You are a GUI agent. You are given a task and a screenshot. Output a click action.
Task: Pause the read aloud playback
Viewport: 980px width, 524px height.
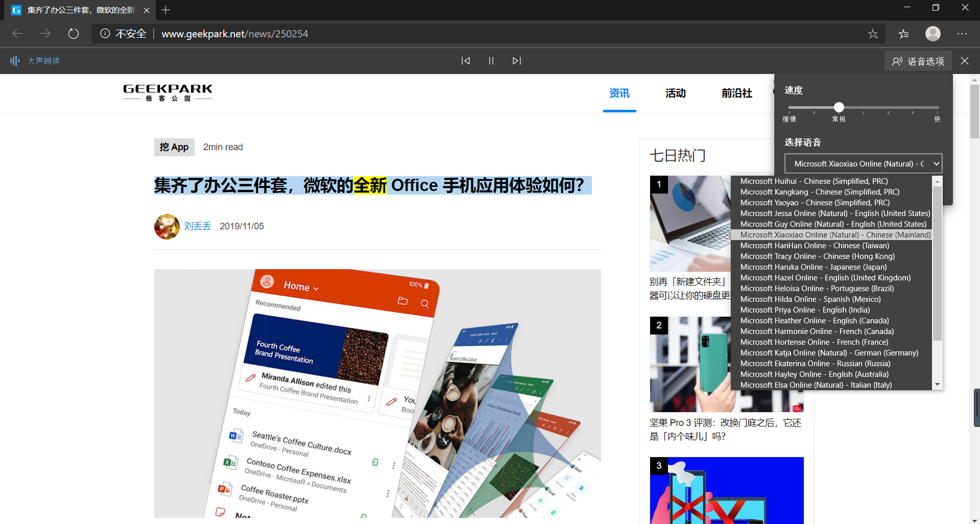pyautogui.click(x=491, y=61)
